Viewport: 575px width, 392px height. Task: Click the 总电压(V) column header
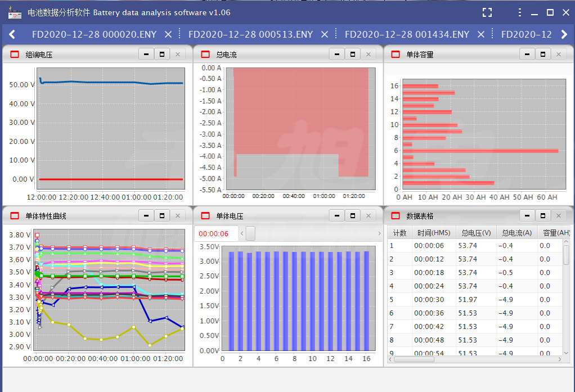pos(476,232)
